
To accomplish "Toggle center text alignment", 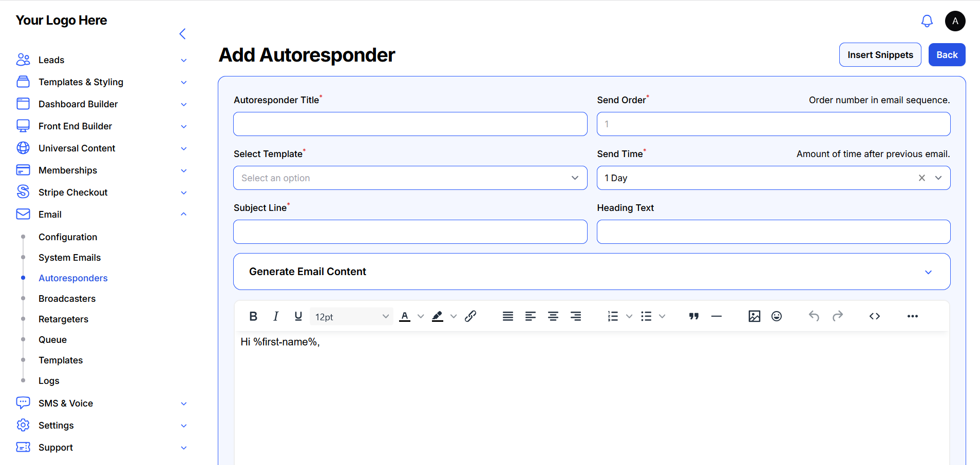I will coord(553,316).
